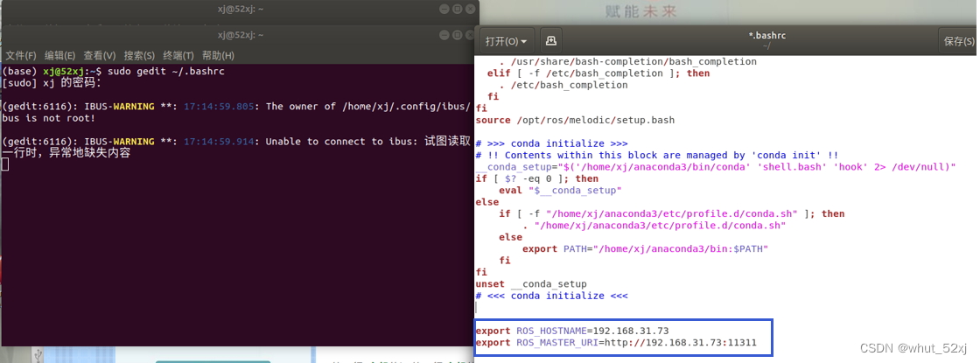Click the terminal cursor block

[5, 164]
